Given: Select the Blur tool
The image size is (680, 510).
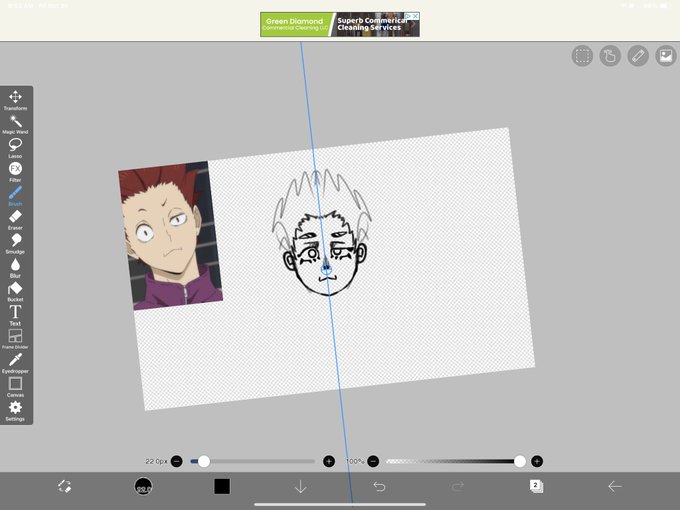Looking at the screenshot, I should 15,268.
